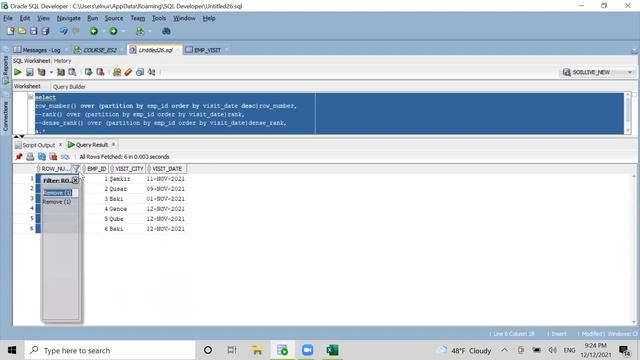Viewport: 640px width, 360px height.
Task: Open the Team menu
Action: coord(138,18)
